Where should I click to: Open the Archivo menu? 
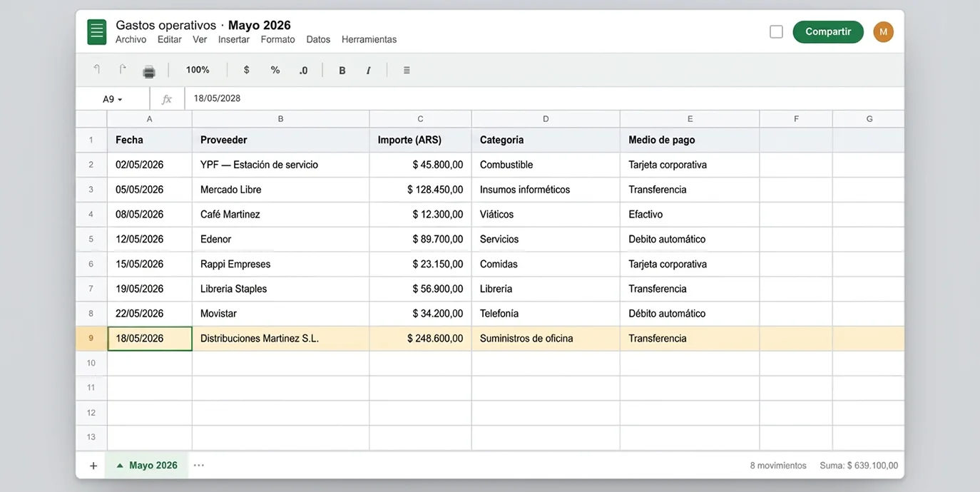(131, 40)
